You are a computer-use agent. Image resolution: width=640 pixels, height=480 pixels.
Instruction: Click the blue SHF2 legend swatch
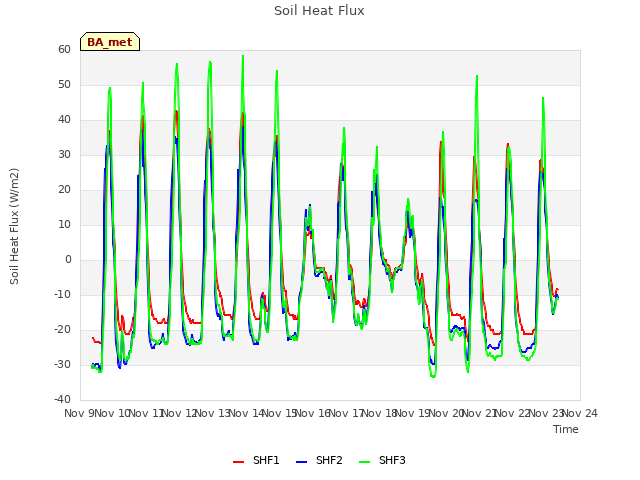click(x=302, y=462)
